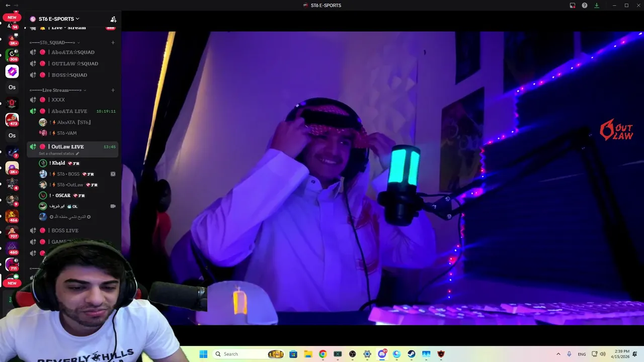
Task: Click the taskbar Search box
Action: coord(249,354)
